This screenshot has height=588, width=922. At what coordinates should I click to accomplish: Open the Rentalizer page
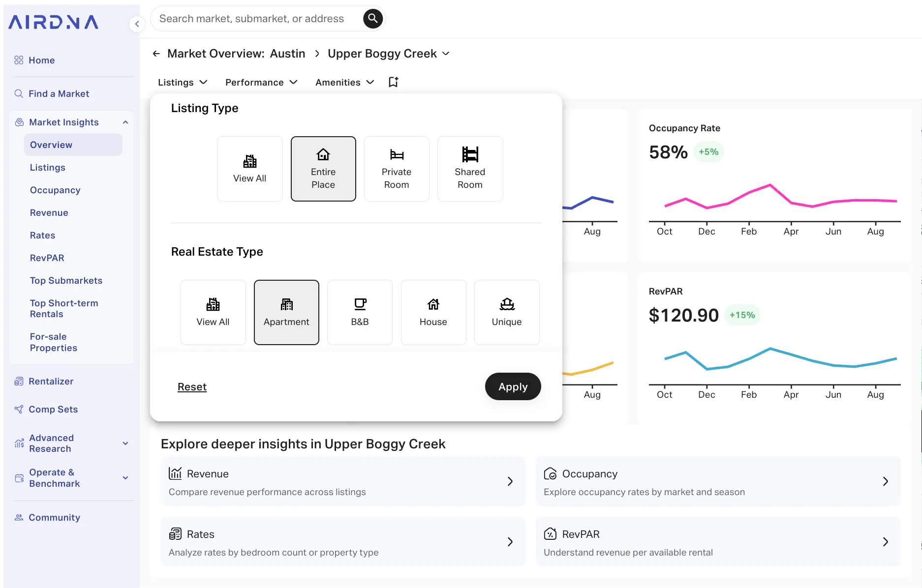pyautogui.click(x=51, y=381)
